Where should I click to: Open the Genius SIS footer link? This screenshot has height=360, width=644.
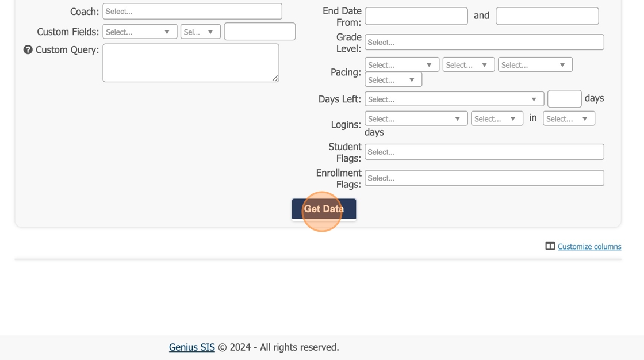pos(191,347)
